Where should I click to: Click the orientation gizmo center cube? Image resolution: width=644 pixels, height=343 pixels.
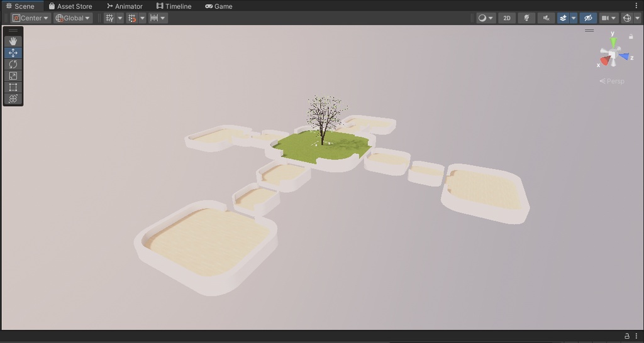(613, 54)
